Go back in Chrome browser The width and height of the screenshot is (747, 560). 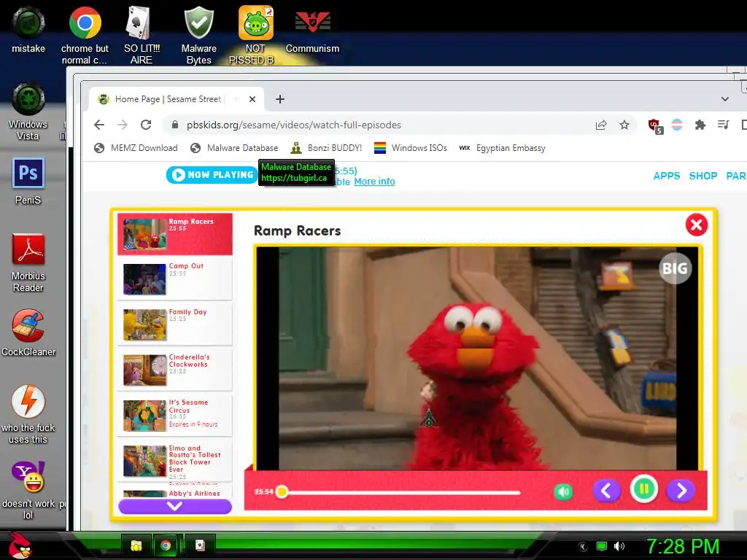point(99,125)
